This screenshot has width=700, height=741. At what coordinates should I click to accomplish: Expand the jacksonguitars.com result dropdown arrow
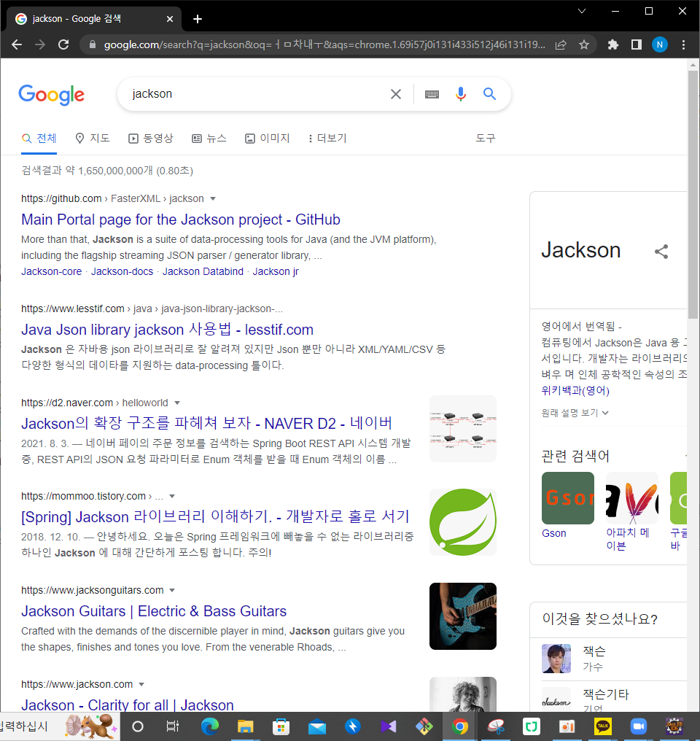(172, 591)
